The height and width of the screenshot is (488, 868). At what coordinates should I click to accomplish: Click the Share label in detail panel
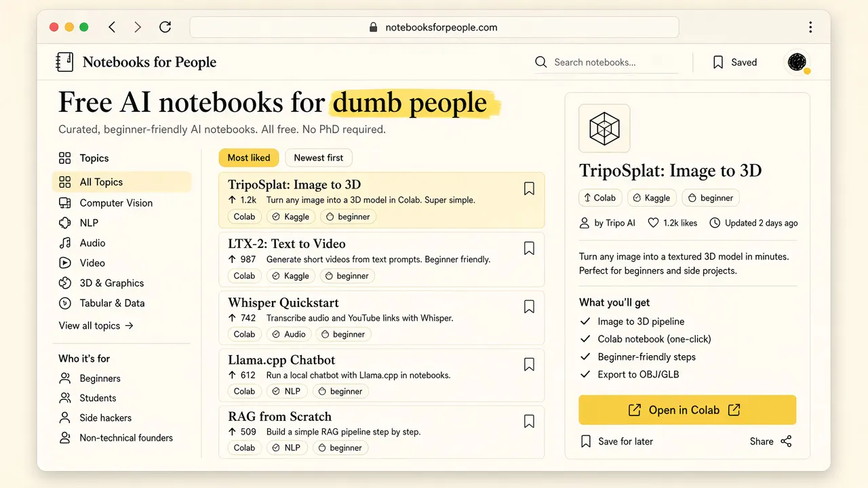[762, 441]
